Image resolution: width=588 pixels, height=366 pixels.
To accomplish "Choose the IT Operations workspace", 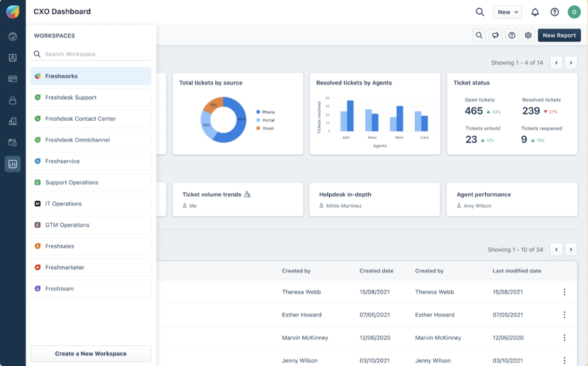I will [x=91, y=204].
